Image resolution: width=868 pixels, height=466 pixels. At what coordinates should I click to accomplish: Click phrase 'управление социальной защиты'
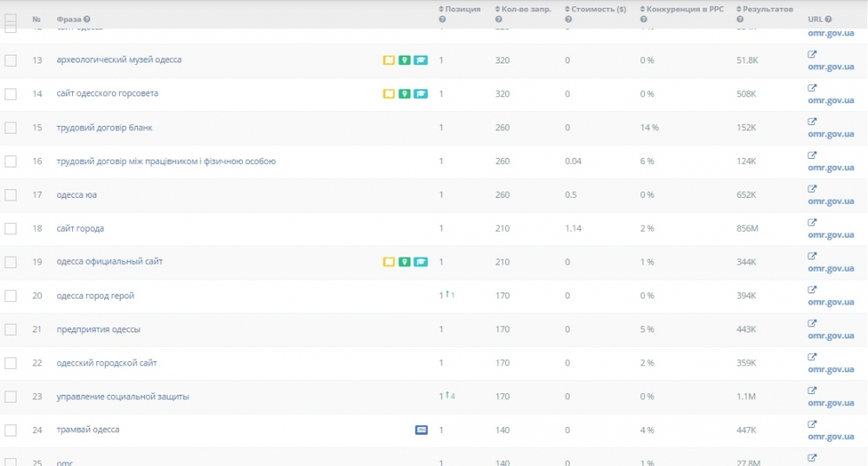[x=122, y=397]
